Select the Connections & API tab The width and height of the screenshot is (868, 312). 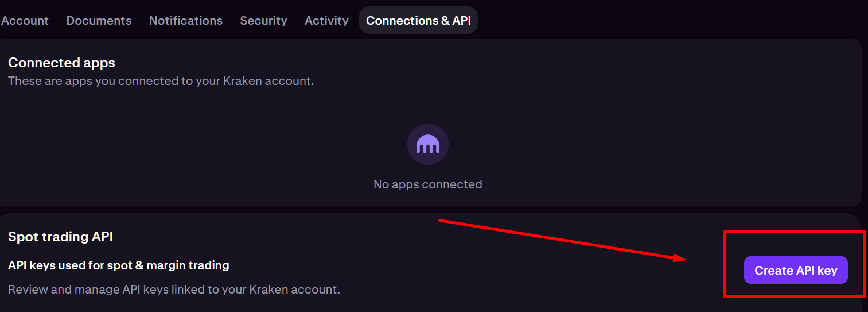(x=418, y=21)
